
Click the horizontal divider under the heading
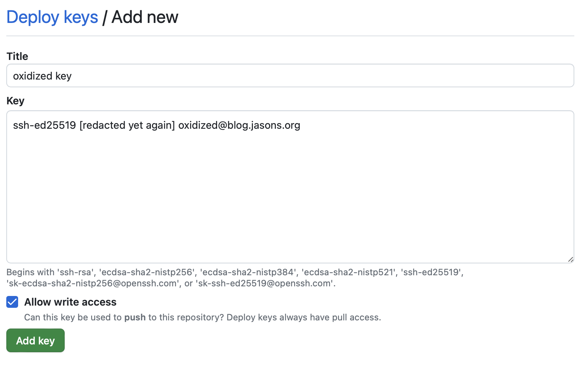point(290,36)
